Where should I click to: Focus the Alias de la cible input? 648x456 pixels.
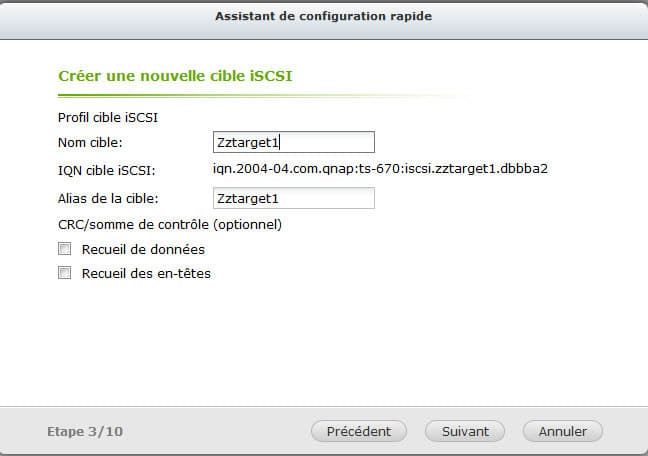pos(294,198)
